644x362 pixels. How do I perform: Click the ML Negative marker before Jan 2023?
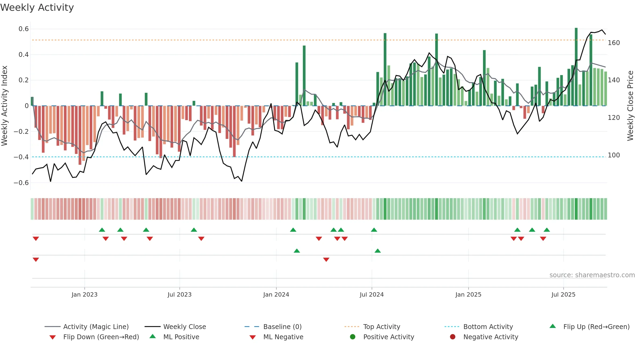36,260
